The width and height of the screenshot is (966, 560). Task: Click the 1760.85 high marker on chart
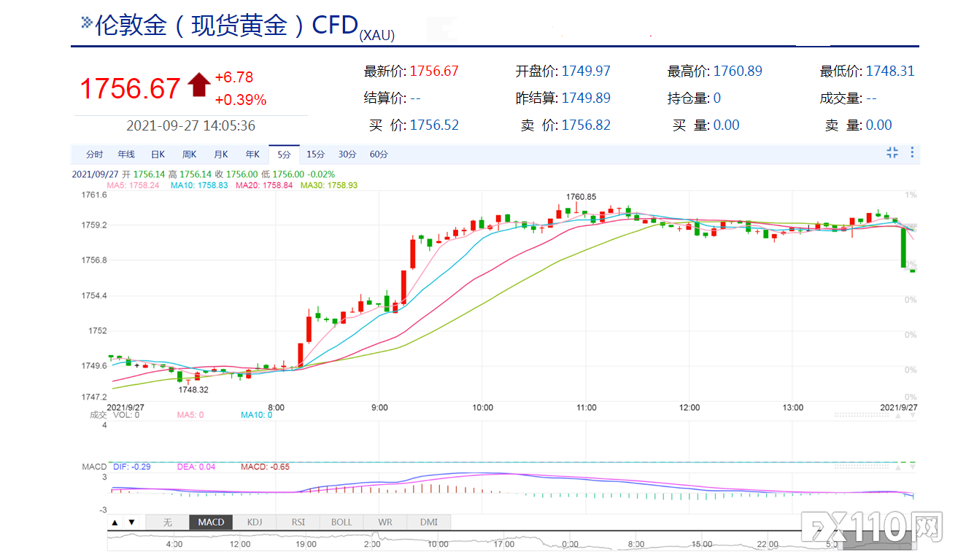coord(581,197)
